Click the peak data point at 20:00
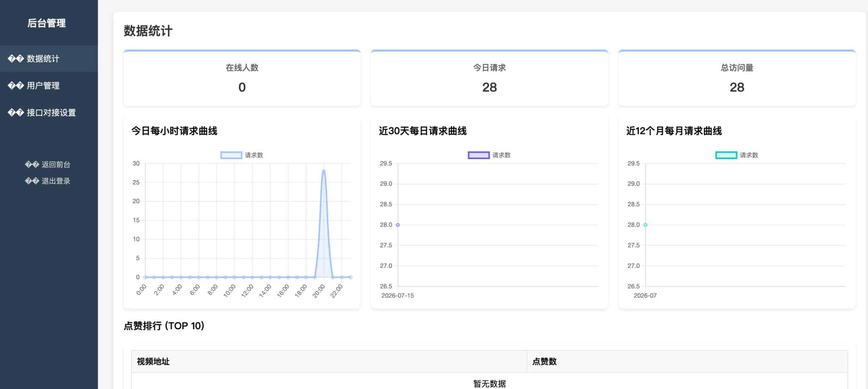The image size is (868, 389). pos(324,171)
